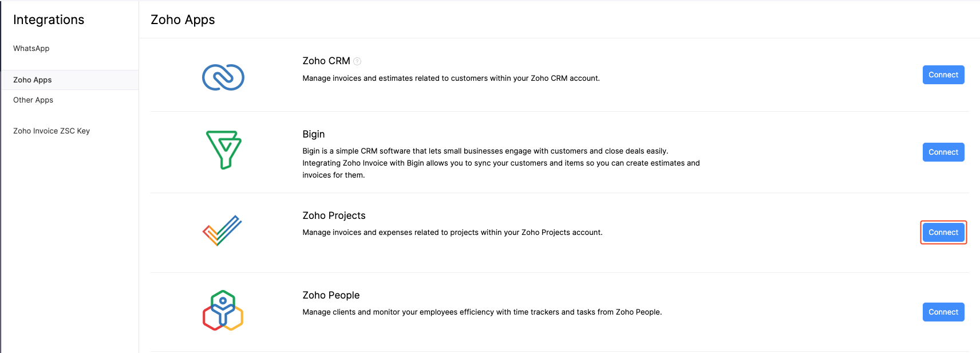Click the Bigin description paragraph

click(x=501, y=163)
